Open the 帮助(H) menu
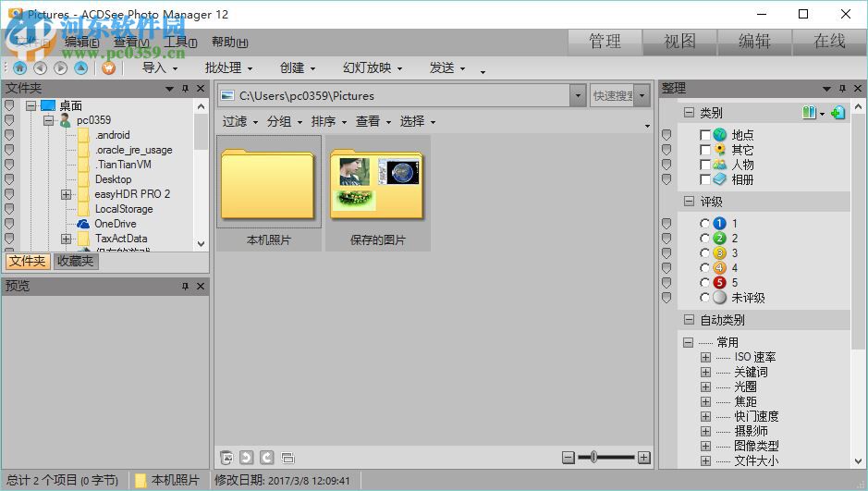 click(x=230, y=42)
